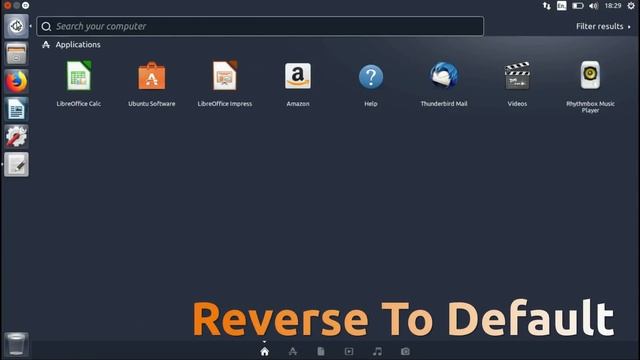Click the Search your computer field
This screenshot has width=640, height=360.
coord(260,27)
